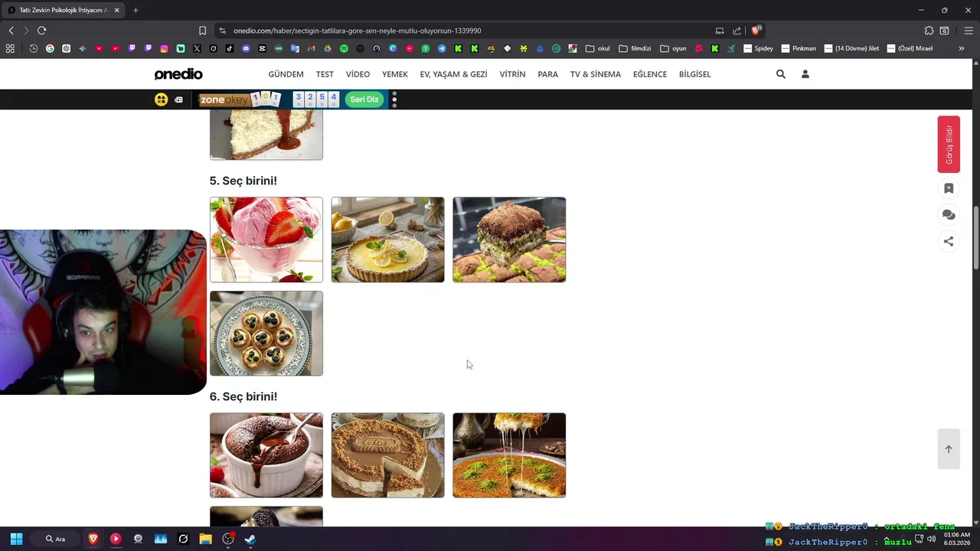Open the VİTRİN menu item
This screenshot has width=980, height=551.
[512, 74]
